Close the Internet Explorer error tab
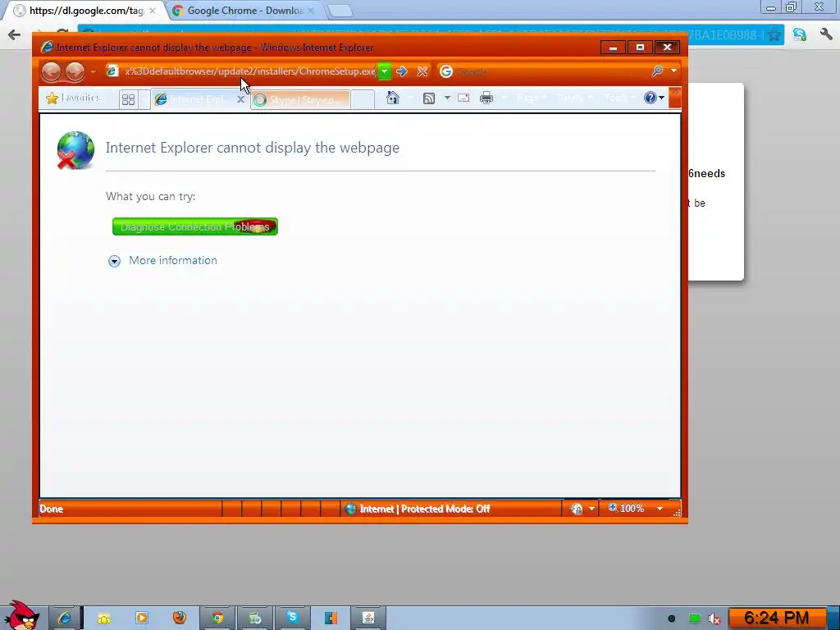Viewport: 840px width, 630px height. [240, 99]
